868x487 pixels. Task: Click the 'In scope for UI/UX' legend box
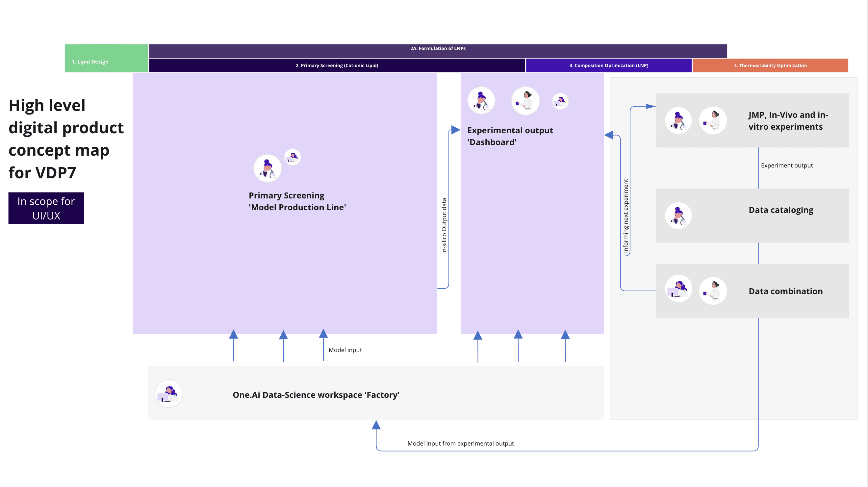pos(46,208)
